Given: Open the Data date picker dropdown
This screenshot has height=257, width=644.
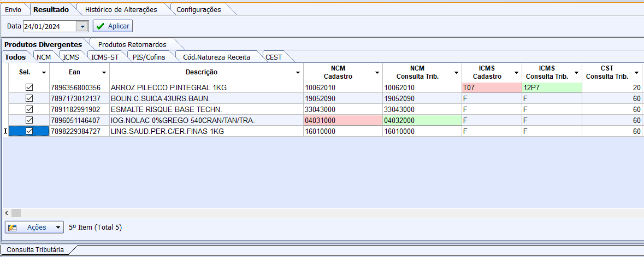Looking at the screenshot, I should click(82, 26).
